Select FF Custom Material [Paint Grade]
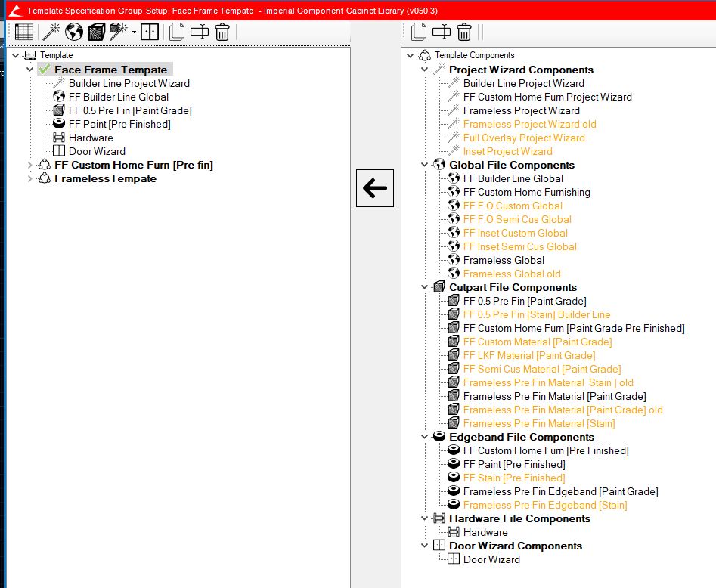The image size is (716, 588). [x=538, y=342]
